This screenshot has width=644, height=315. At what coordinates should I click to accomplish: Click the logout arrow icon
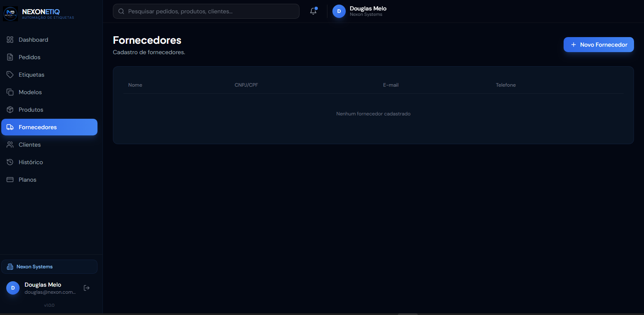coord(87,288)
